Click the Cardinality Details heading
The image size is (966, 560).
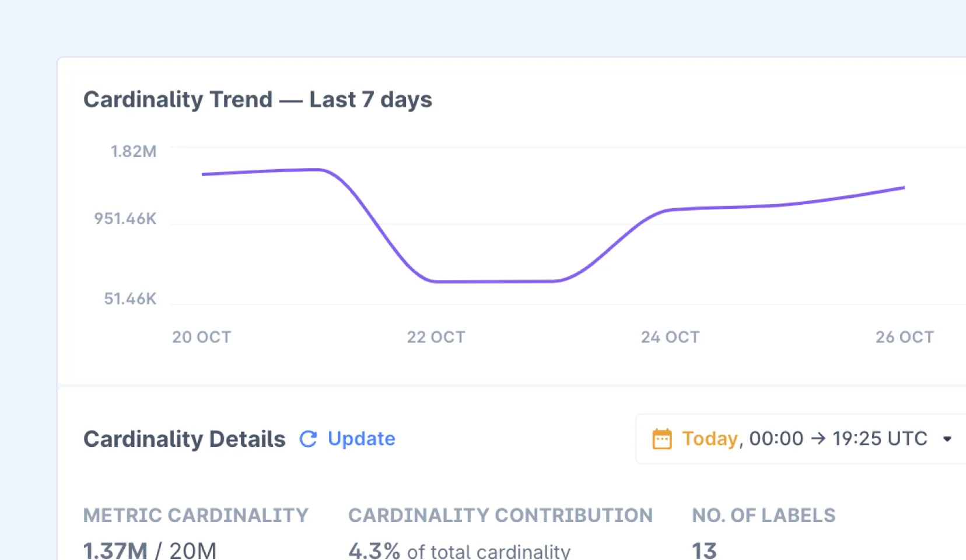[x=184, y=439]
